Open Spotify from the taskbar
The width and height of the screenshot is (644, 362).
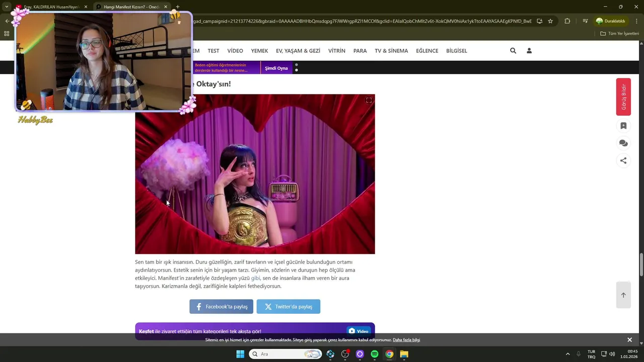[374, 354]
